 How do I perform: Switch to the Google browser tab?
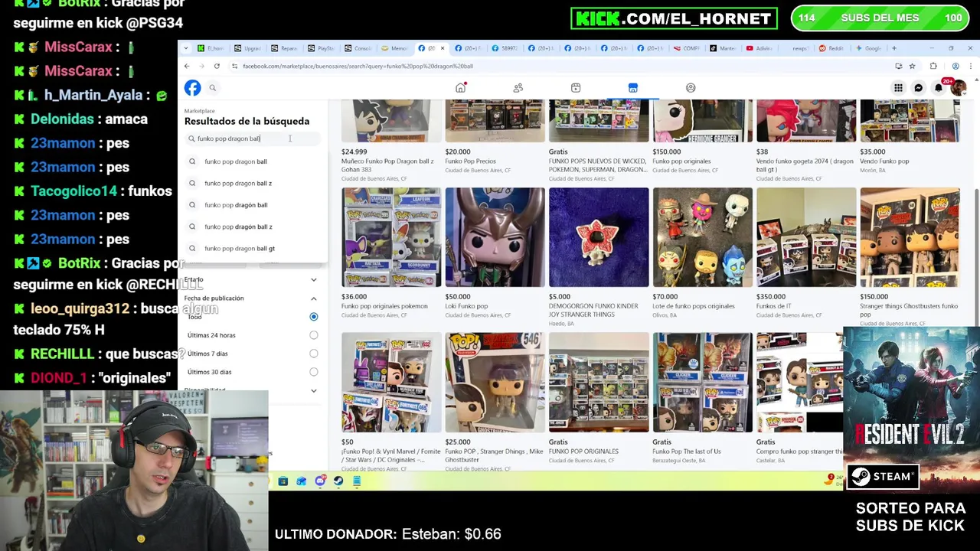pyautogui.click(x=868, y=48)
